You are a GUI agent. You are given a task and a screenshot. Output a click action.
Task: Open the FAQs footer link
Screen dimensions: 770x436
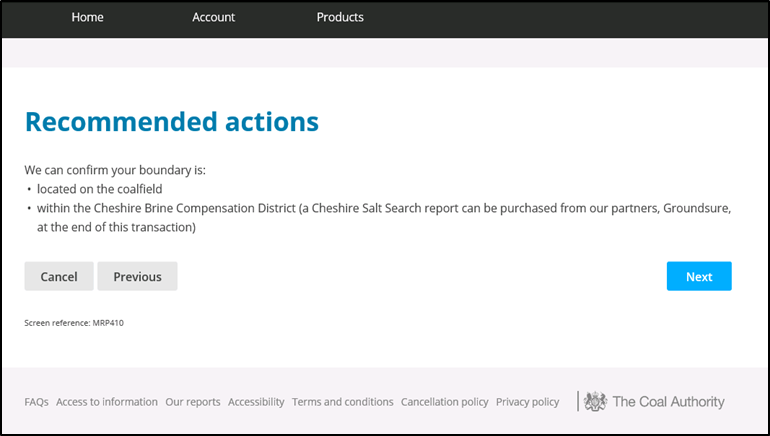tap(36, 402)
